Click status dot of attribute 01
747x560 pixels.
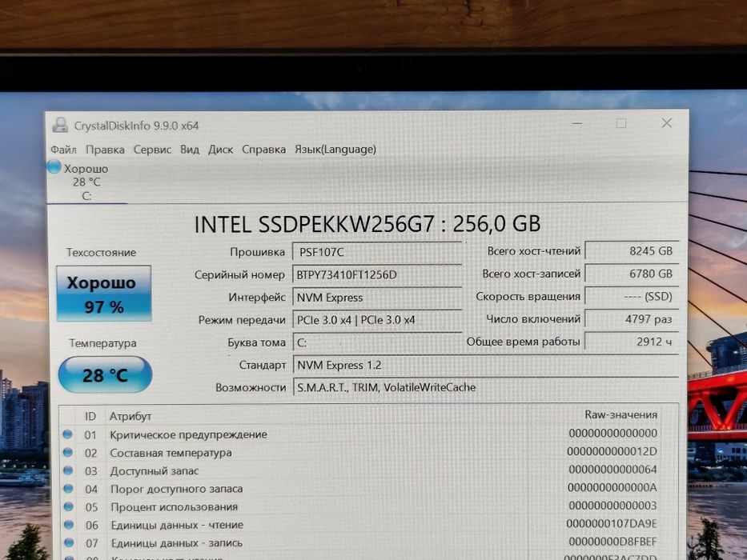click(x=67, y=434)
